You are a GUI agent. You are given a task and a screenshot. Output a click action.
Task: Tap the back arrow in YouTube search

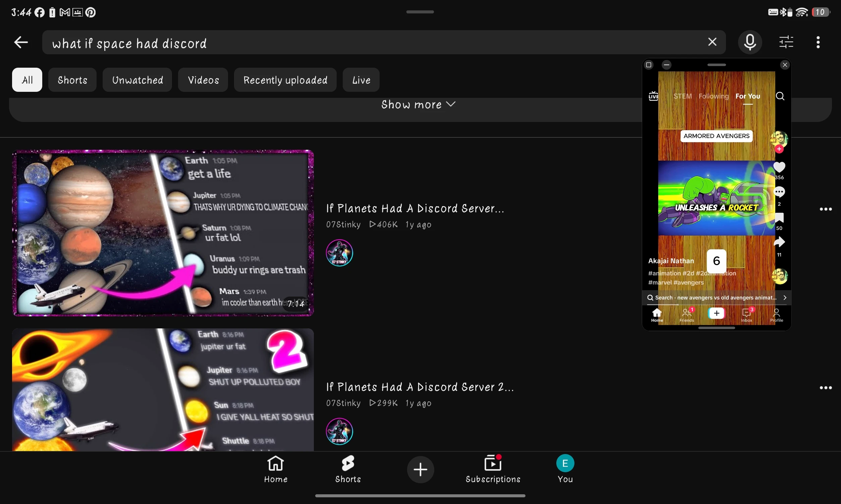pyautogui.click(x=21, y=43)
